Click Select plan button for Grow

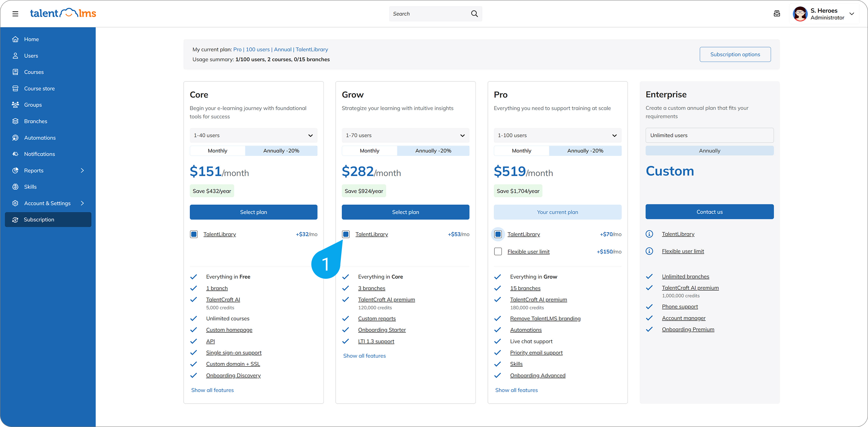pos(405,212)
